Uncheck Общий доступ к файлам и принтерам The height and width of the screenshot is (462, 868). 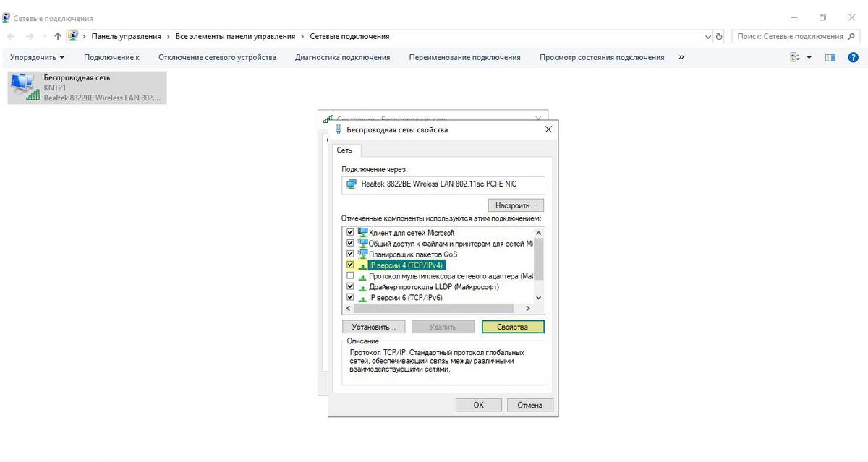351,244
